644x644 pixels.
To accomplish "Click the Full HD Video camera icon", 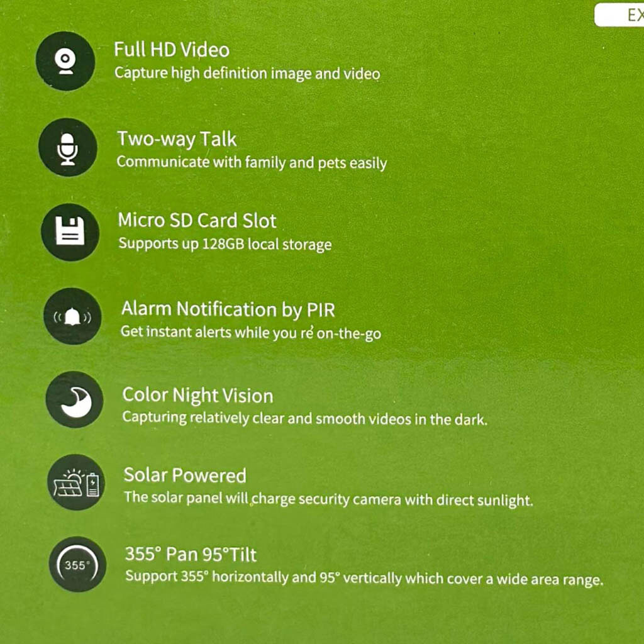I will pyautogui.click(x=65, y=61).
